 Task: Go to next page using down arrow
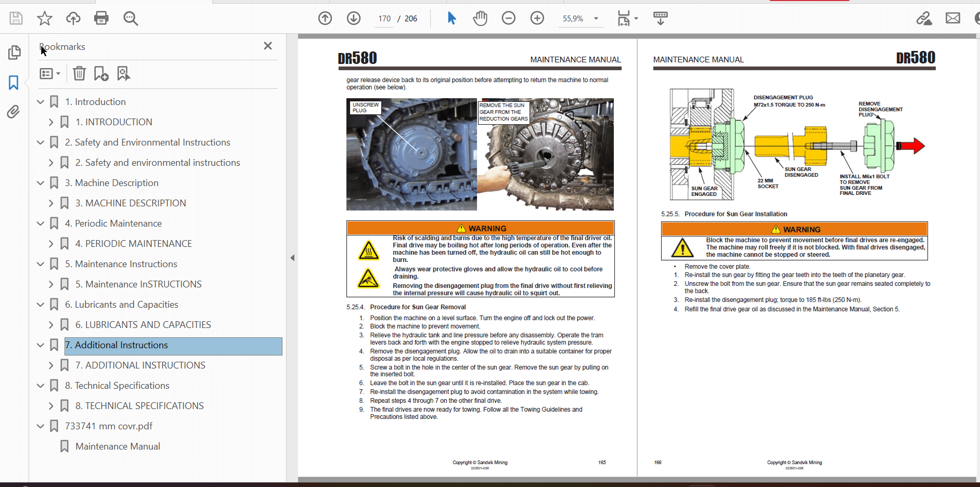pos(354,18)
